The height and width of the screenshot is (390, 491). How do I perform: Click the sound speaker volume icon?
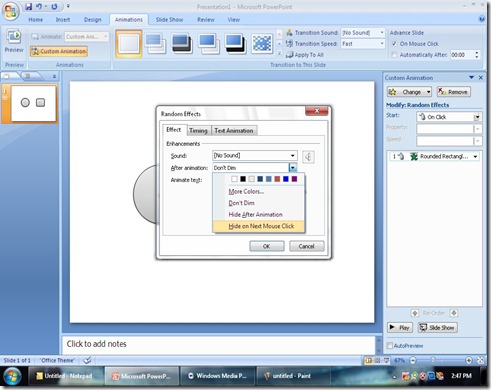[308, 157]
